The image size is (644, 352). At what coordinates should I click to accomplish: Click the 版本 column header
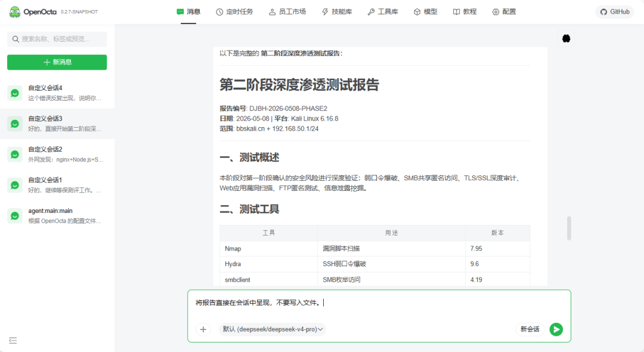coord(497,233)
